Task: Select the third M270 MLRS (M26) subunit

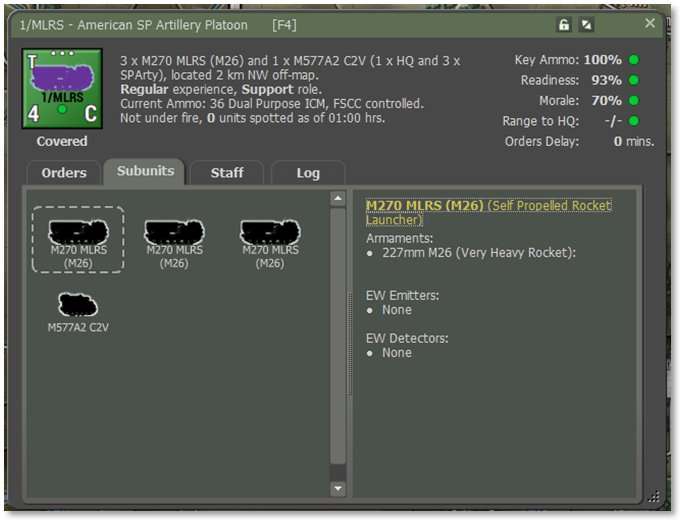Action: (270, 241)
